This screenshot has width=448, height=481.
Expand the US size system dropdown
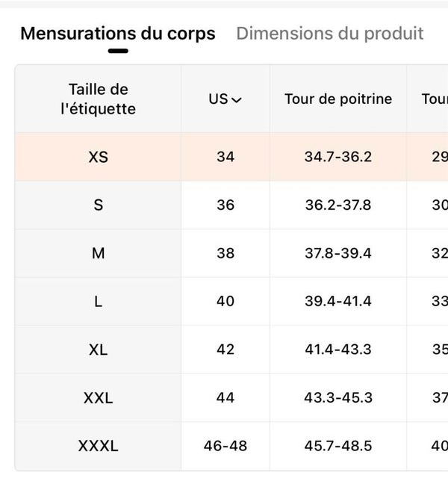click(225, 99)
